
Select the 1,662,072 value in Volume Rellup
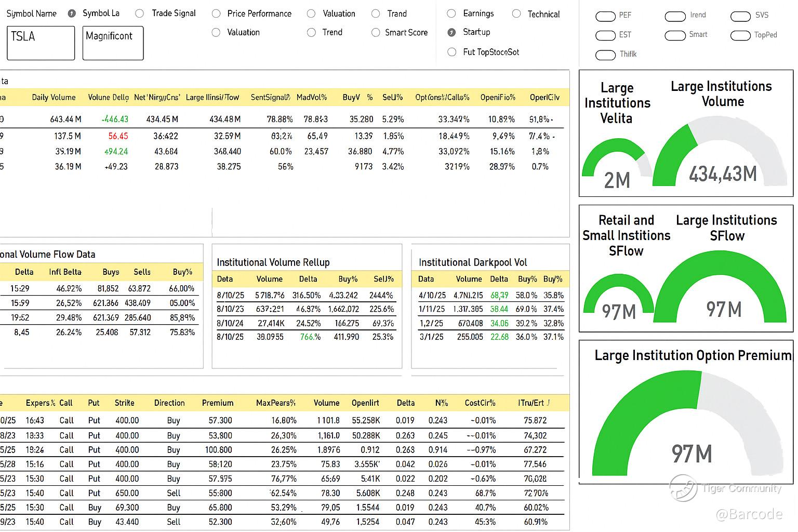343,309
